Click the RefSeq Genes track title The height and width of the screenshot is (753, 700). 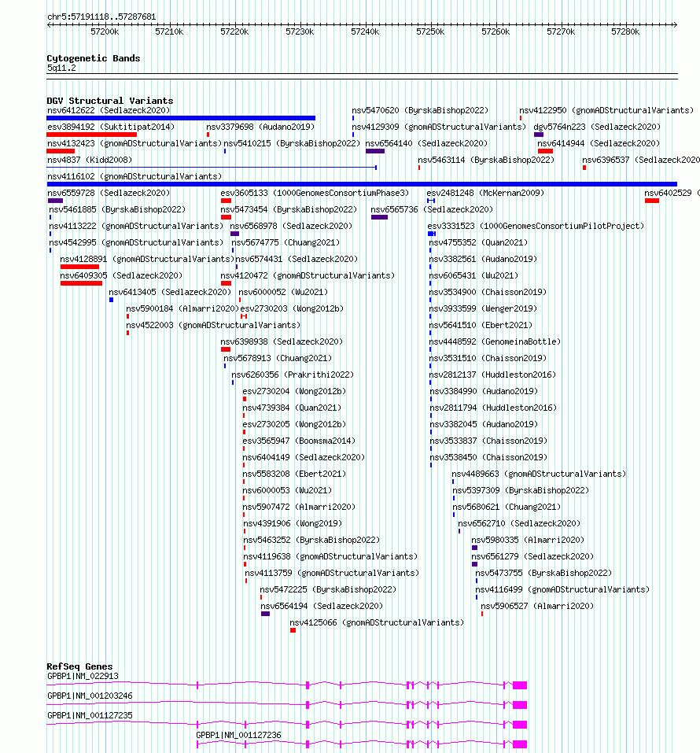[x=79, y=666]
